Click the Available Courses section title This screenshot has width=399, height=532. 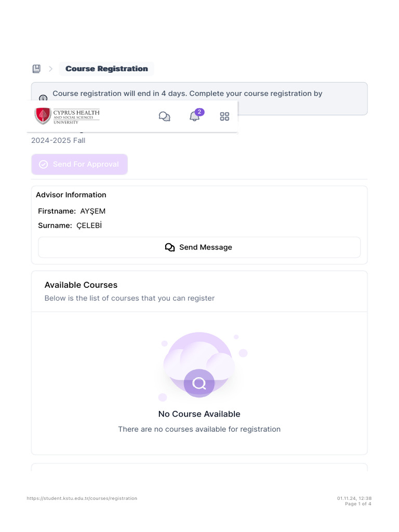tap(81, 285)
